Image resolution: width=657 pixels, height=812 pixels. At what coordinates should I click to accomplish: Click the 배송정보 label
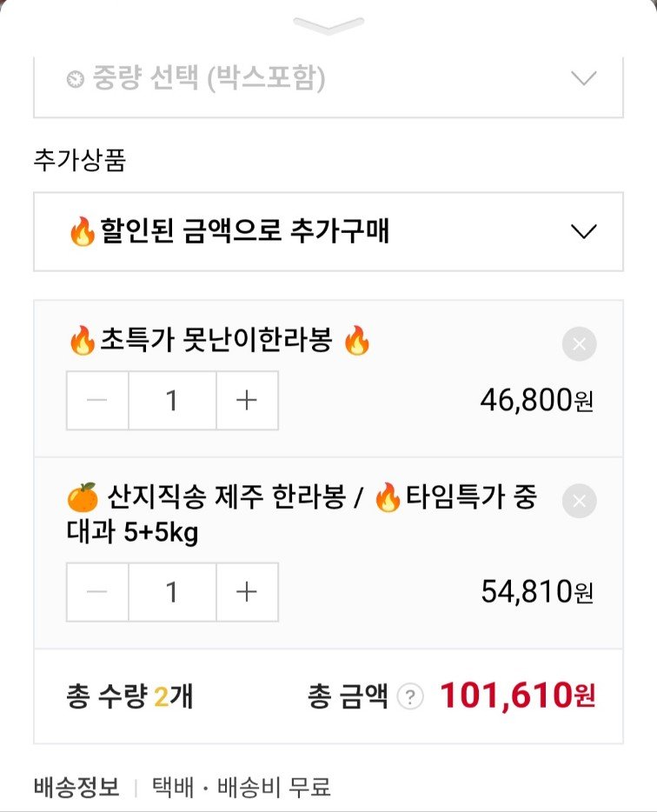click(x=76, y=788)
